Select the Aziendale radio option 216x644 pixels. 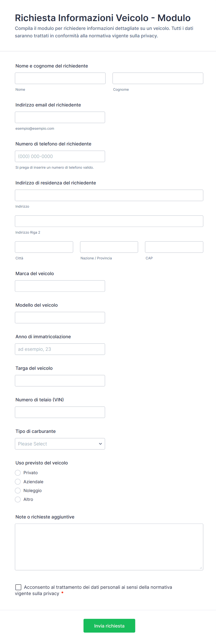click(x=18, y=482)
